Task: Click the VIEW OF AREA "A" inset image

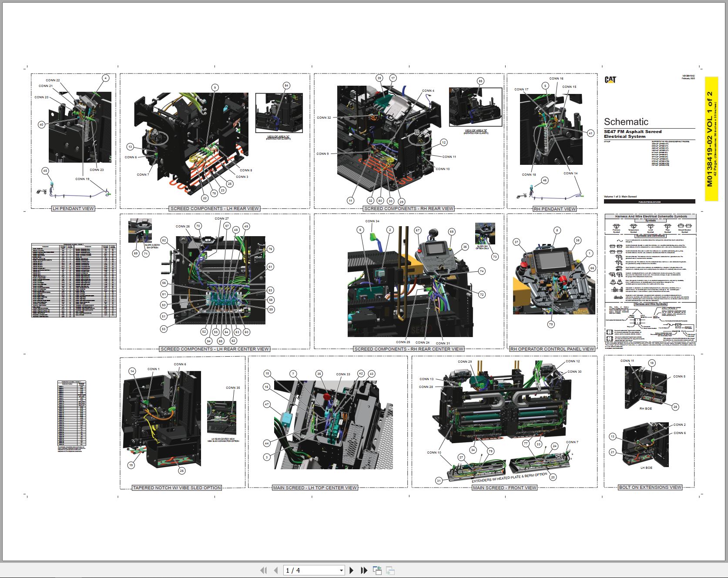Action: pos(279,113)
